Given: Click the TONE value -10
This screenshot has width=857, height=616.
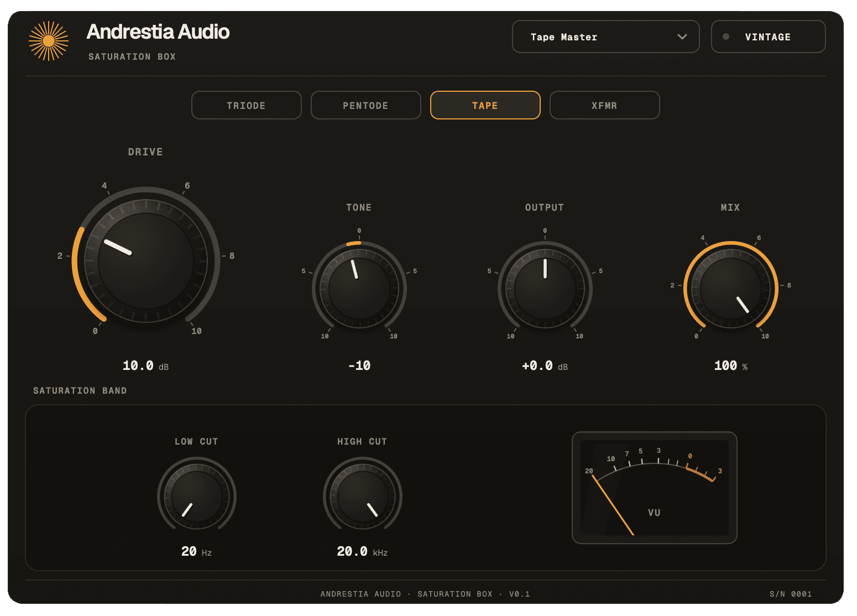Looking at the screenshot, I should pyautogui.click(x=359, y=366).
